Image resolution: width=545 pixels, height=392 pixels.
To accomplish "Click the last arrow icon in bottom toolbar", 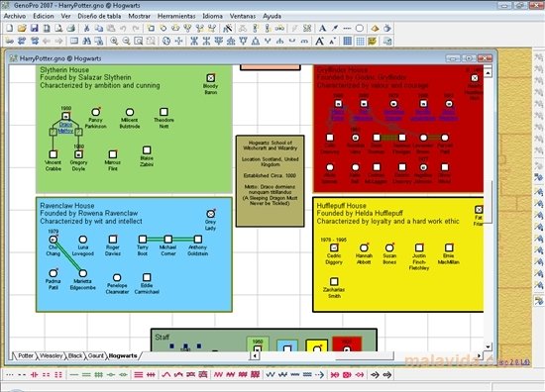I will (x=387, y=374).
